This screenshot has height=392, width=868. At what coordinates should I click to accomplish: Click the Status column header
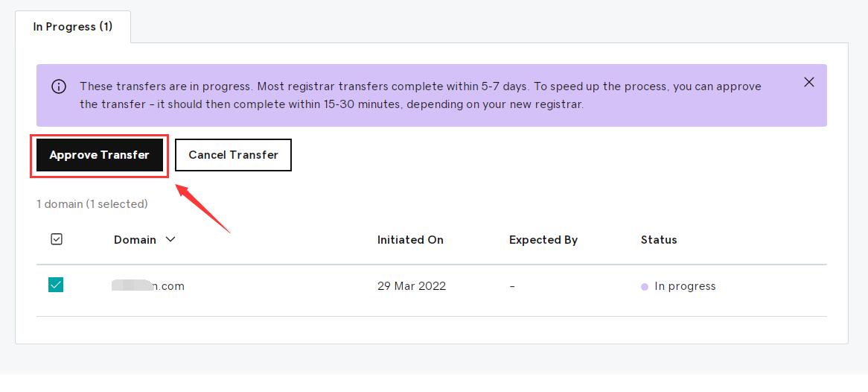click(x=659, y=239)
